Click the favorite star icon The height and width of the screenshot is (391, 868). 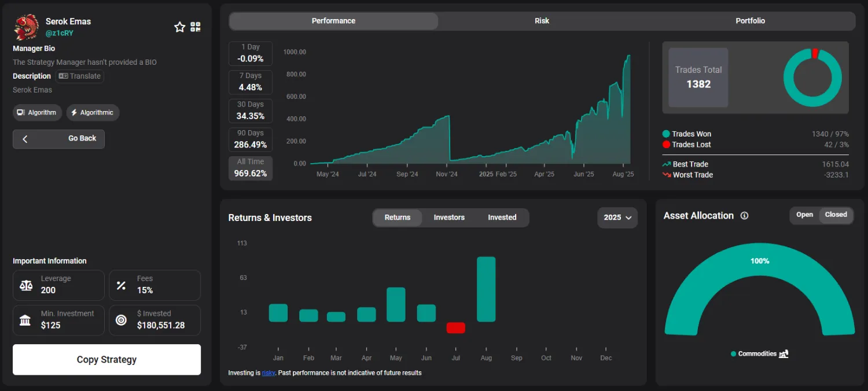180,27
